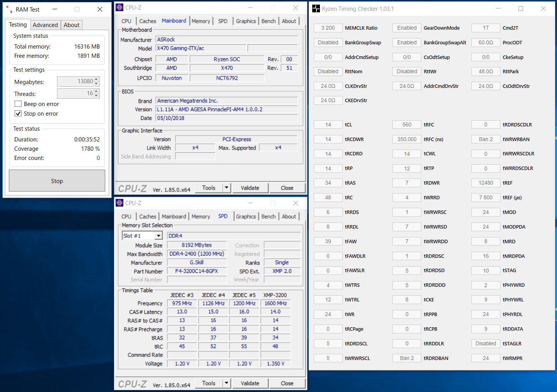The width and height of the screenshot is (557, 392).
Task: Switch to Memory tab in Mainboard CPU-Z window
Action: pos(201,21)
